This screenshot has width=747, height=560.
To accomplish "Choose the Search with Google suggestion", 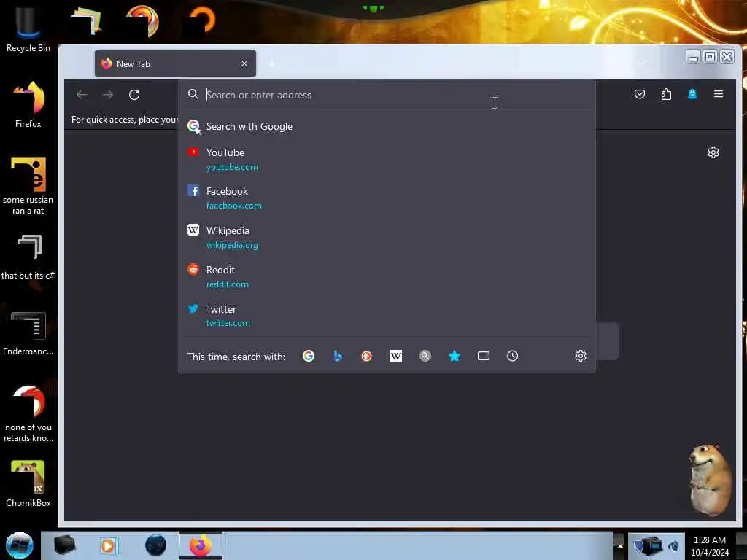I will point(387,127).
